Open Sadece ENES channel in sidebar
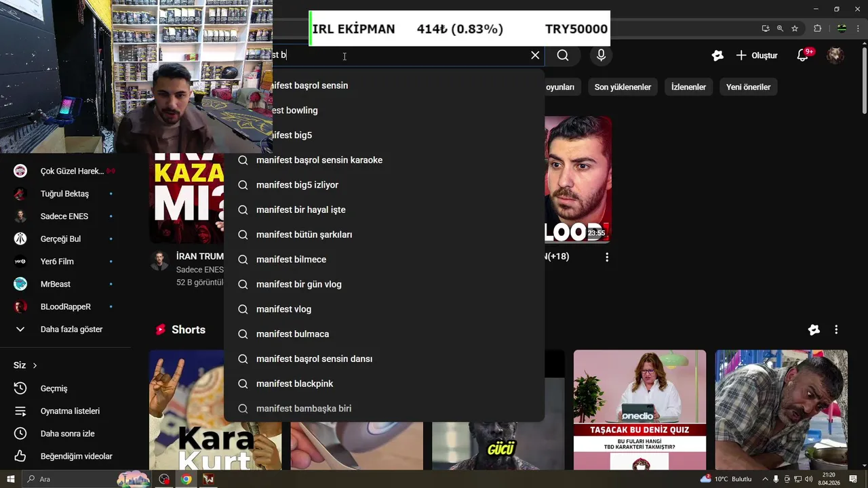Screen dimensions: 868x488 click(x=64, y=216)
